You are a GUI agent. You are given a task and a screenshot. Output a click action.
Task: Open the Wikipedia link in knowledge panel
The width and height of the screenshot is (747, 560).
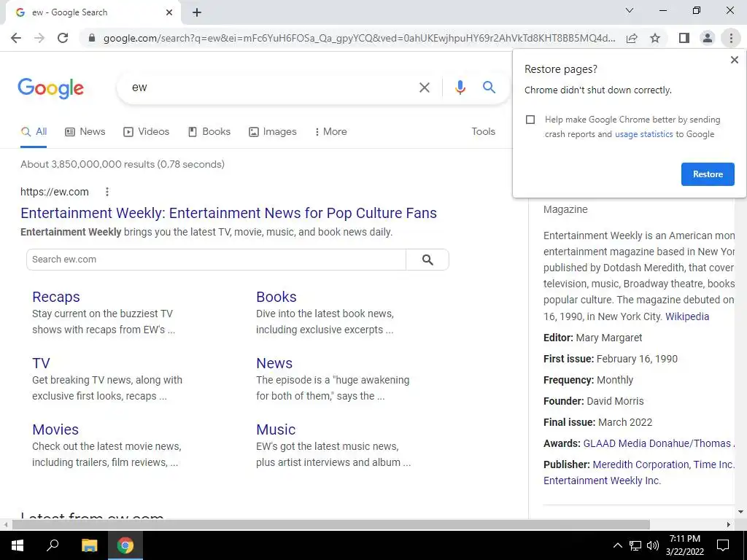[687, 316]
